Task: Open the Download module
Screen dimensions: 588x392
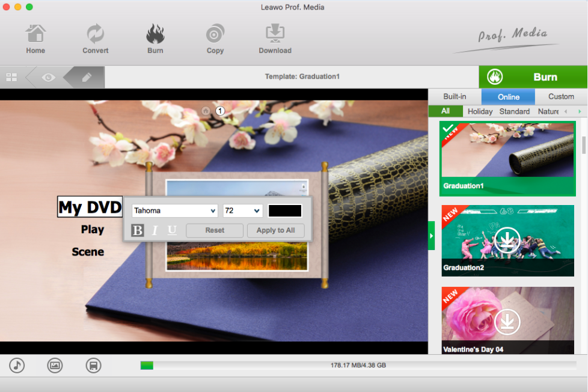Action: (275, 39)
